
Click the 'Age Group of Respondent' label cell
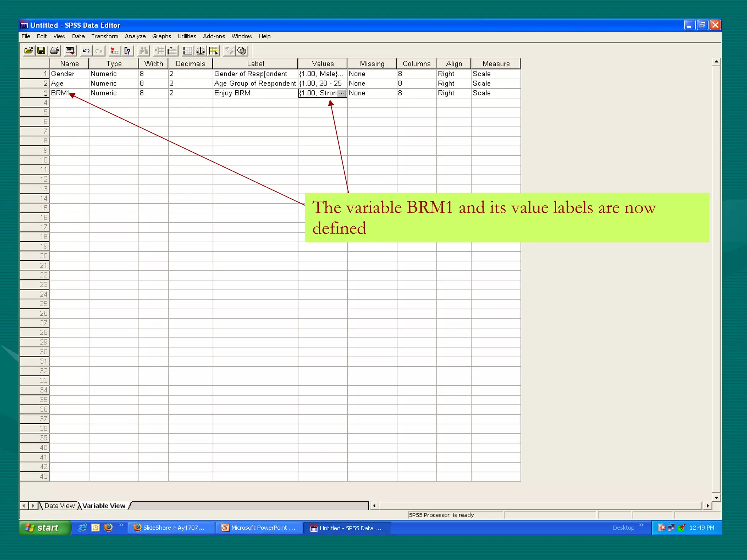(255, 83)
